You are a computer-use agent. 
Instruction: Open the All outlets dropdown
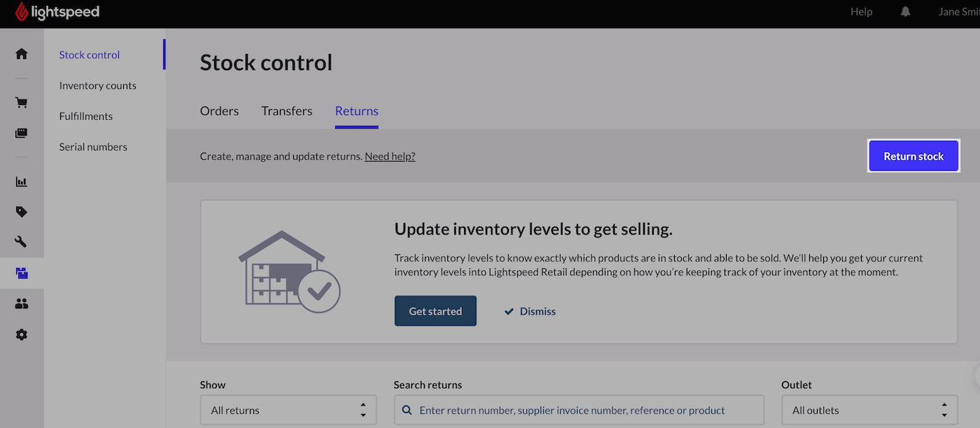click(869, 410)
